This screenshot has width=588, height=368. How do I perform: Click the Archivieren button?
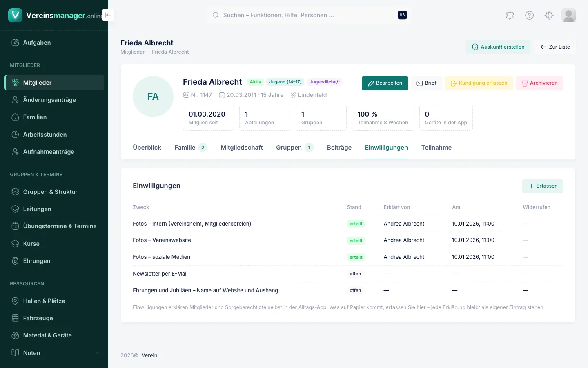pyautogui.click(x=539, y=83)
